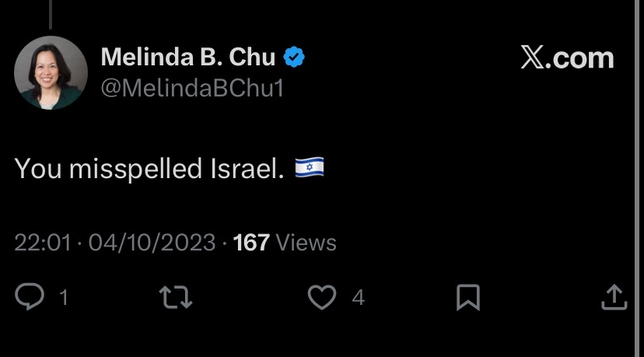This screenshot has height=357, width=644.
Task: Click the vertical scrollbar at the right edge
Action: 636,178
